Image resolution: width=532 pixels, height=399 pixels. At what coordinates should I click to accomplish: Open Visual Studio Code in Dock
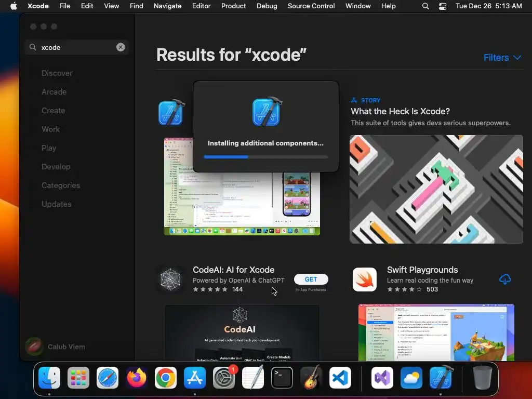[340, 378]
